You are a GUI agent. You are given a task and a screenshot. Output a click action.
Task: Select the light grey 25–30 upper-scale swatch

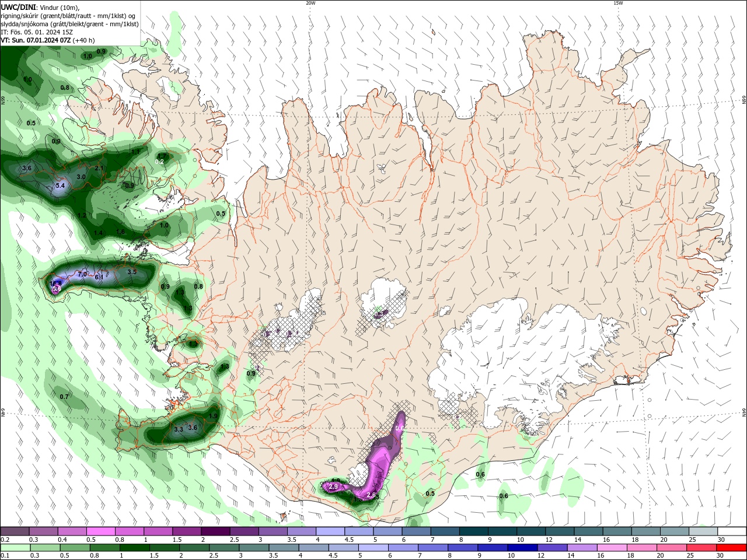coord(703,531)
